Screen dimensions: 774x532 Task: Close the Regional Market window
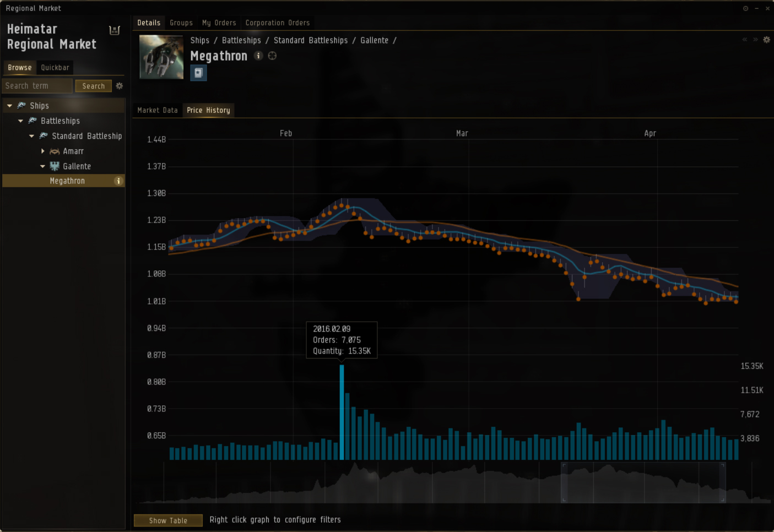coord(767,8)
